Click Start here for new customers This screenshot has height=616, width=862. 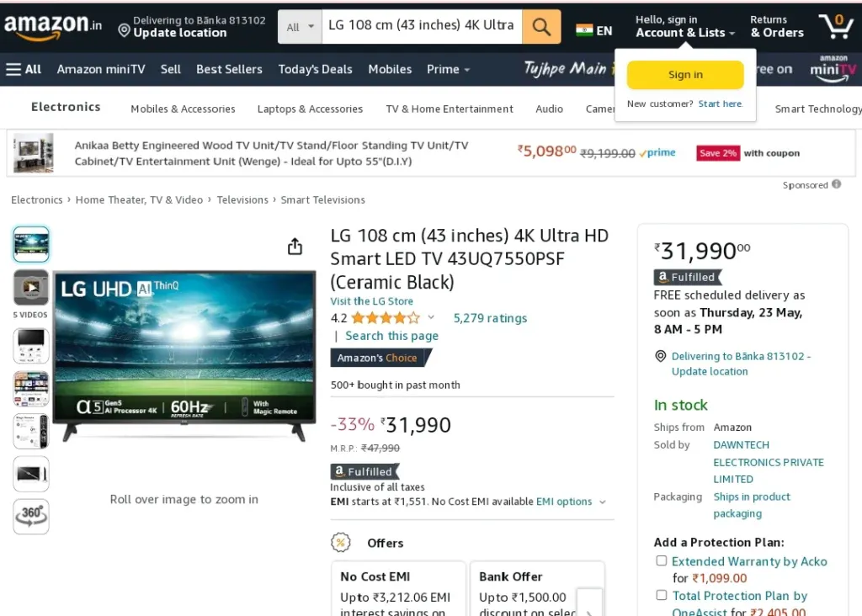[x=721, y=104]
